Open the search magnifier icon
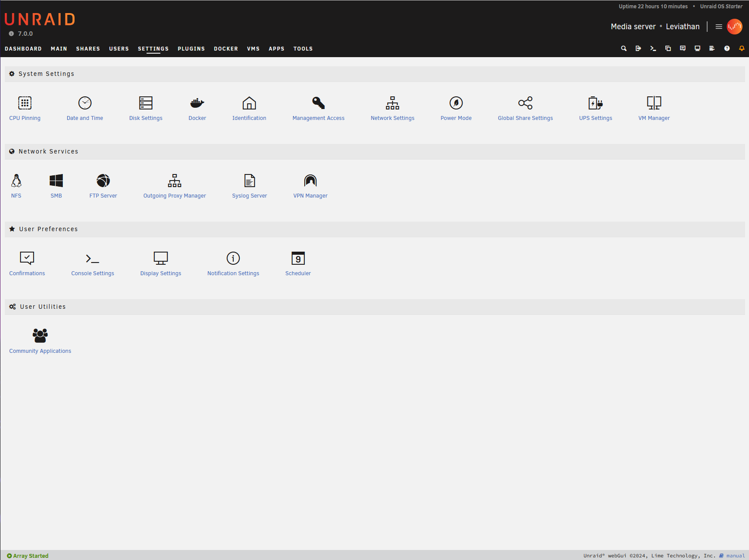This screenshot has height=560, width=749. 623,48
